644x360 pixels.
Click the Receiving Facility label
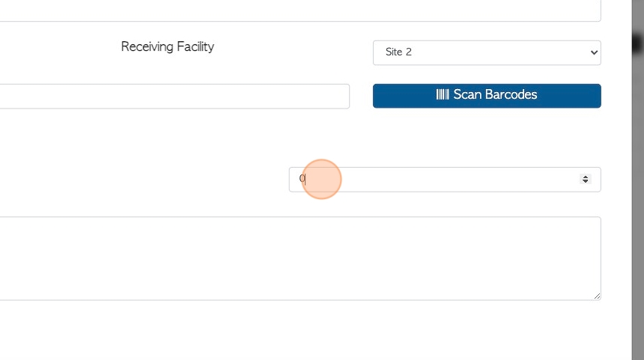168,46
